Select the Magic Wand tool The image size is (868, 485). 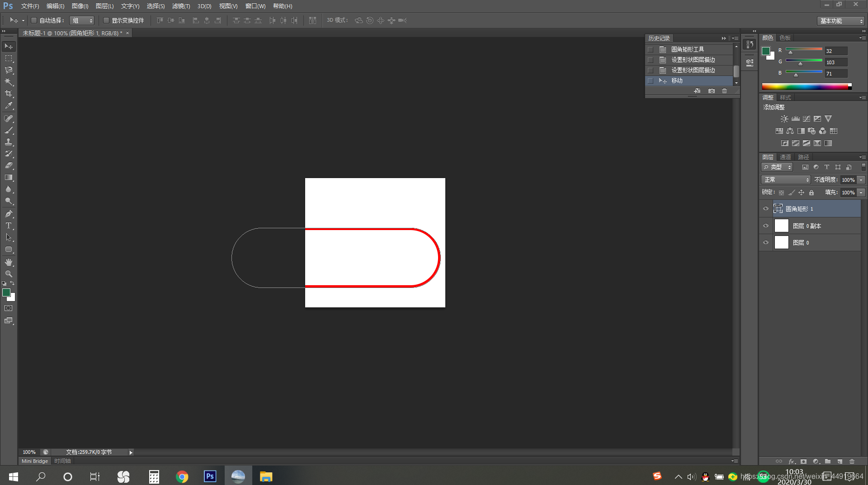[x=9, y=82]
